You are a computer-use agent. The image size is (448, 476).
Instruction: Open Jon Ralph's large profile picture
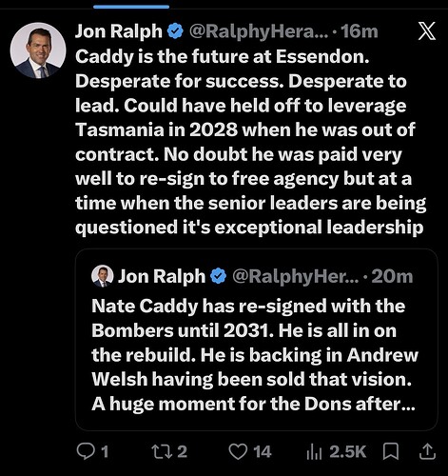[38, 50]
